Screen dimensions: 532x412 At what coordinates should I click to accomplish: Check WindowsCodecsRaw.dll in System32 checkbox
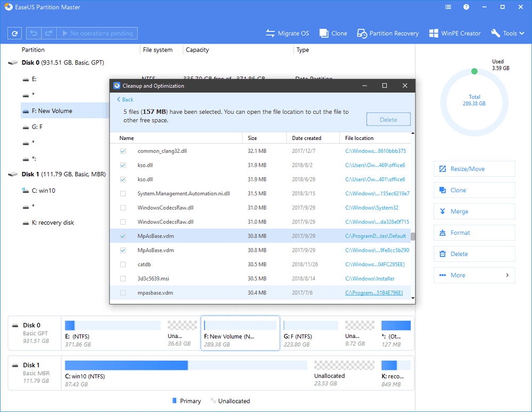click(123, 208)
